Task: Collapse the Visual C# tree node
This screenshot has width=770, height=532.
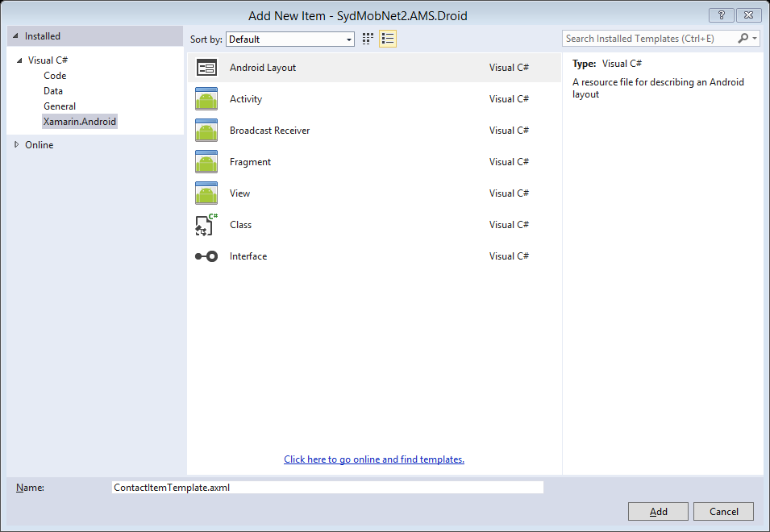Action: point(19,60)
